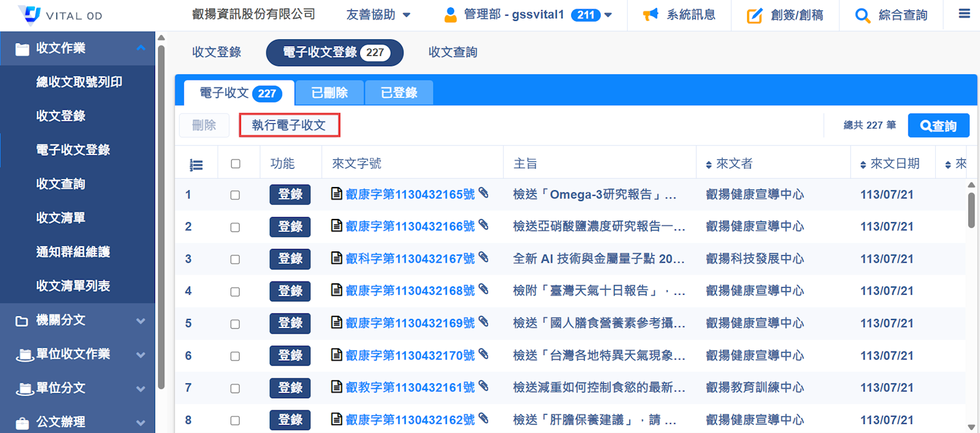The width and height of the screenshot is (980, 433).
Task: Switch to the 收文查詢 tab
Action: (452, 52)
